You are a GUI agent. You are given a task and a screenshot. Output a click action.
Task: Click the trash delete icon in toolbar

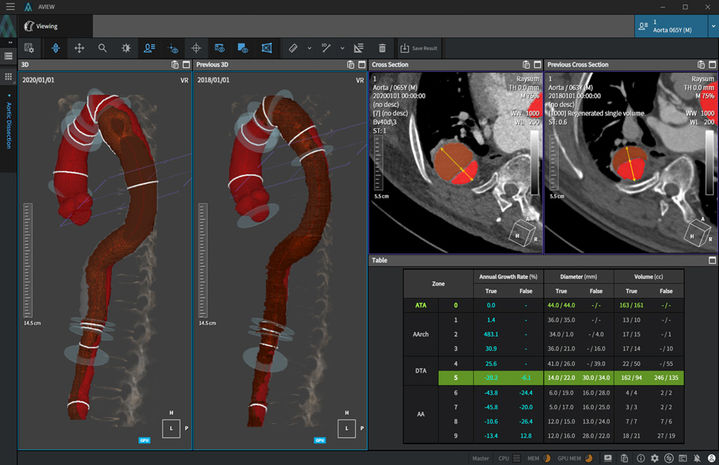tap(382, 48)
